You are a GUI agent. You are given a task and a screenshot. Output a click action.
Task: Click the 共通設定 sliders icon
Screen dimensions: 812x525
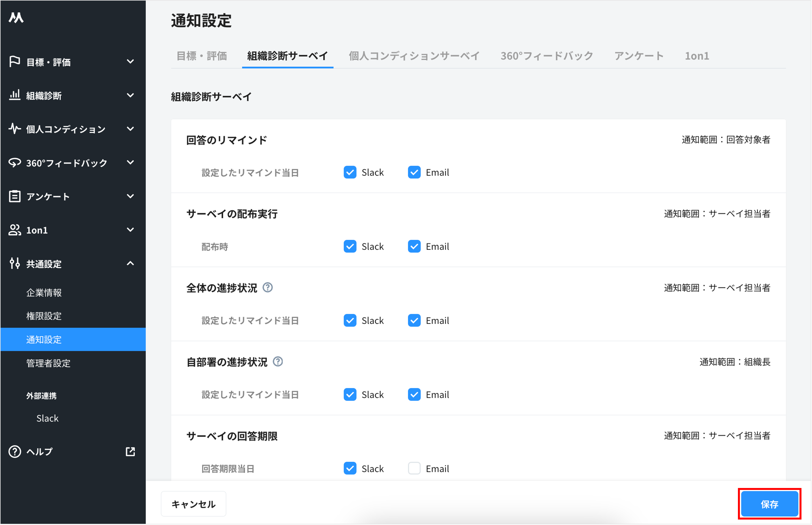tap(14, 264)
